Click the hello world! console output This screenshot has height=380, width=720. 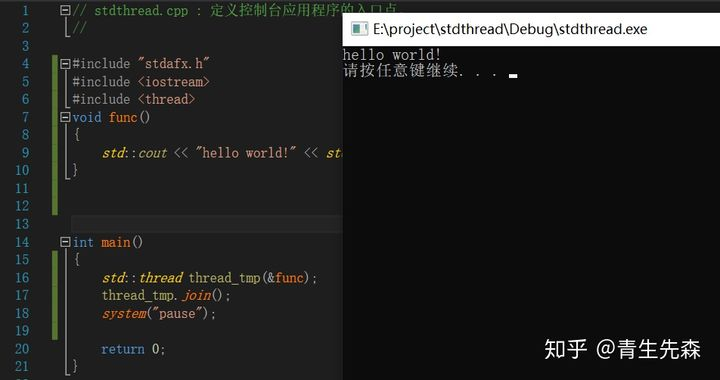pos(392,55)
